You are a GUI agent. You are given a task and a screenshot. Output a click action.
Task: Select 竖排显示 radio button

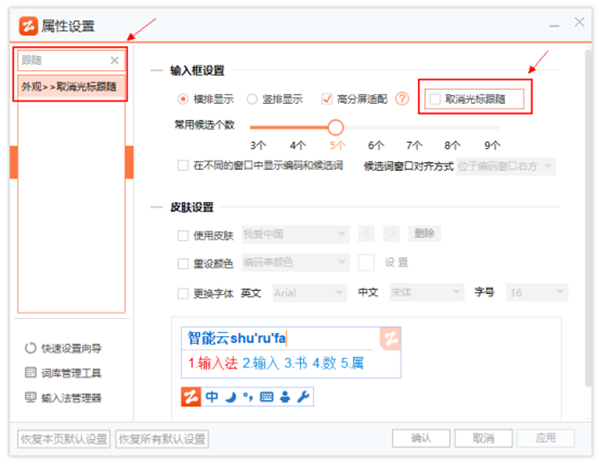tap(252, 99)
